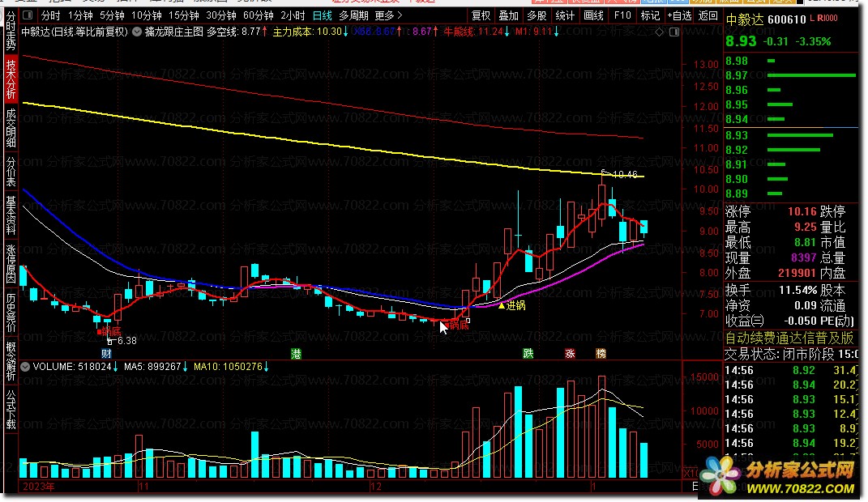Open the 成交明细 sidebar tab
Image resolution: width=868 pixels, height=502 pixels.
[x=11, y=128]
